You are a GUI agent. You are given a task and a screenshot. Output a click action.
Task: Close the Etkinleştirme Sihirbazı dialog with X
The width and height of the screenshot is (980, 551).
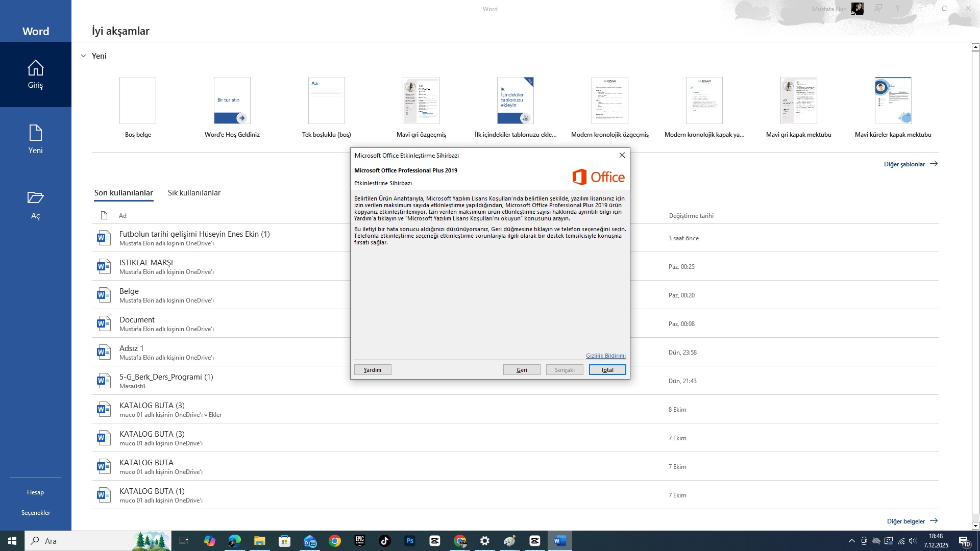[x=622, y=155]
